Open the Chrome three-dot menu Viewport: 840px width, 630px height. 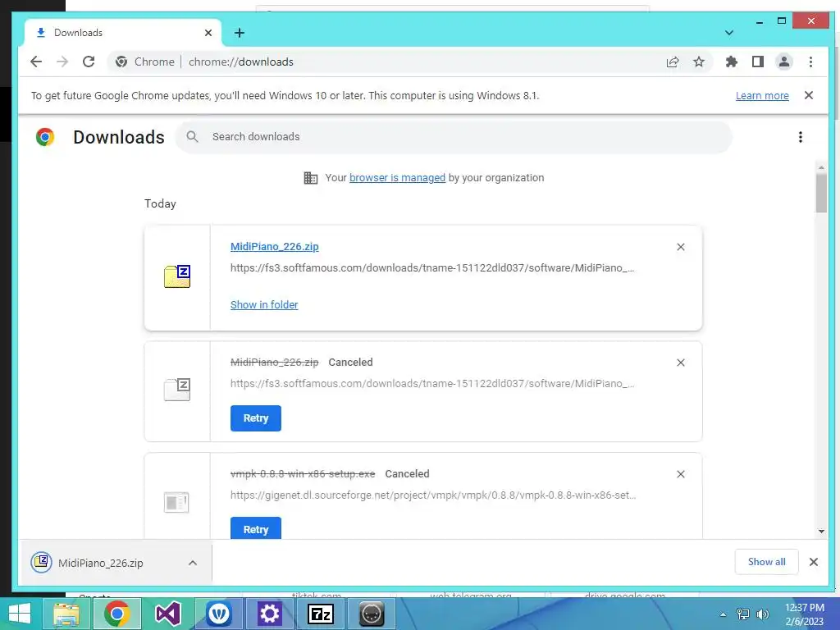pyautogui.click(x=810, y=62)
